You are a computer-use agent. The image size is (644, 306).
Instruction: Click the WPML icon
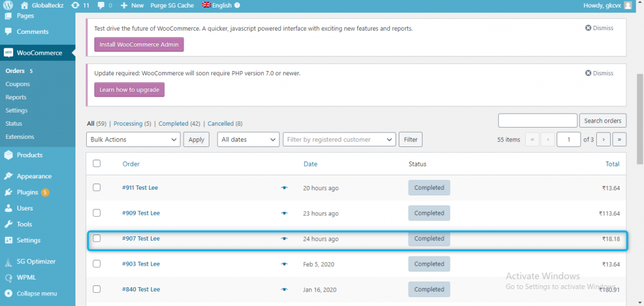click(x=8, y=277)
